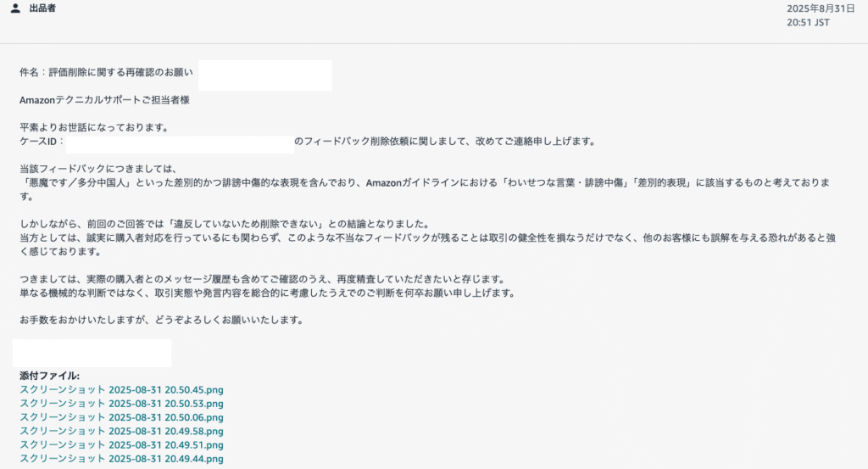
Task: Open attachment スクリーンショット 2025-08-31 20.49.51.png
Action: (x=122, y=445)
